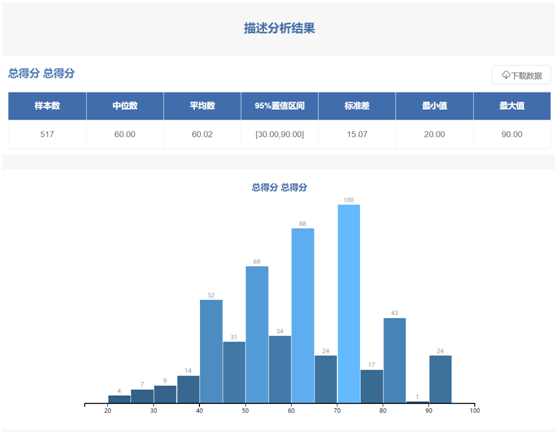Click the 95%置信区间 column header
Viewport: 557px width, 434px height.
click(x=280, y=106)
